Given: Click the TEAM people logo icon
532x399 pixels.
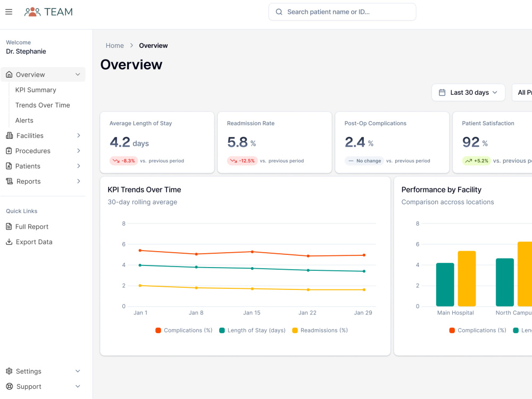Looking at the screenshot, I should tap(32, 12).
